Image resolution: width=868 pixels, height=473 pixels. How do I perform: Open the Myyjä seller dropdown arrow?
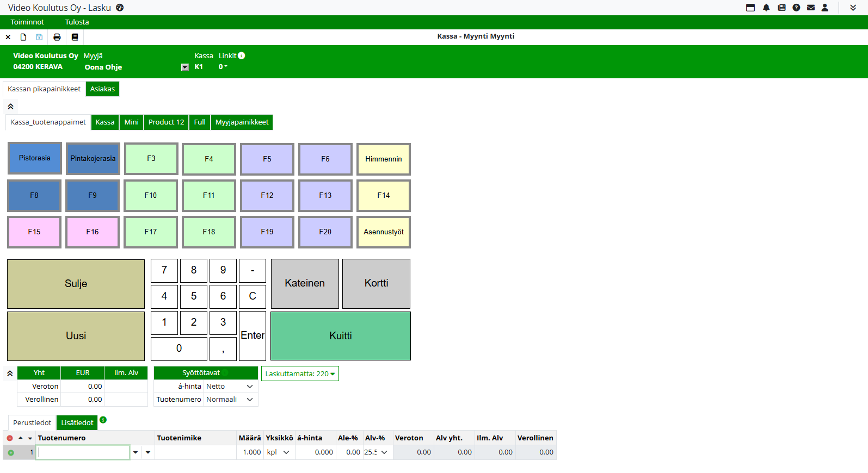[x=185, y=67]
